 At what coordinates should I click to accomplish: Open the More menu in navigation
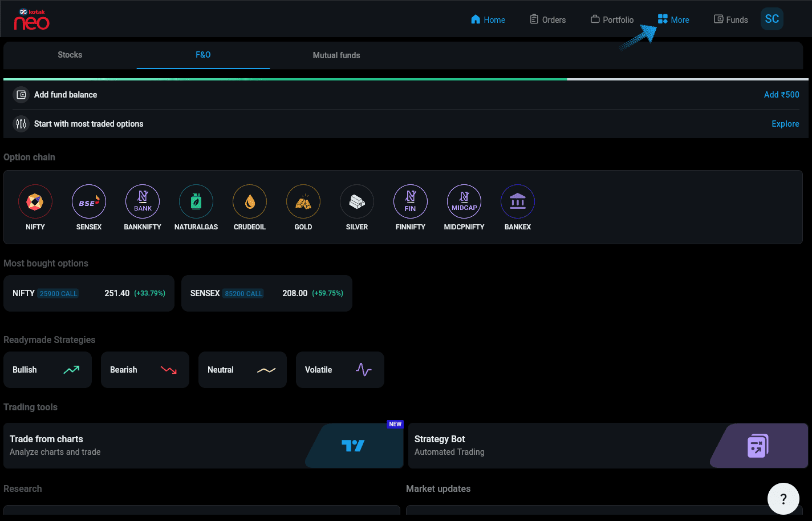point(673,19)
